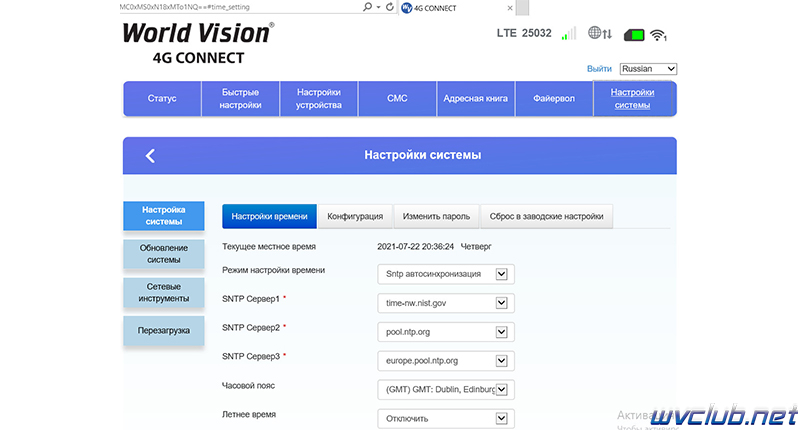800x430 pixels.
Task: Click the LTE 25032 network text
Action: [524, 33]
